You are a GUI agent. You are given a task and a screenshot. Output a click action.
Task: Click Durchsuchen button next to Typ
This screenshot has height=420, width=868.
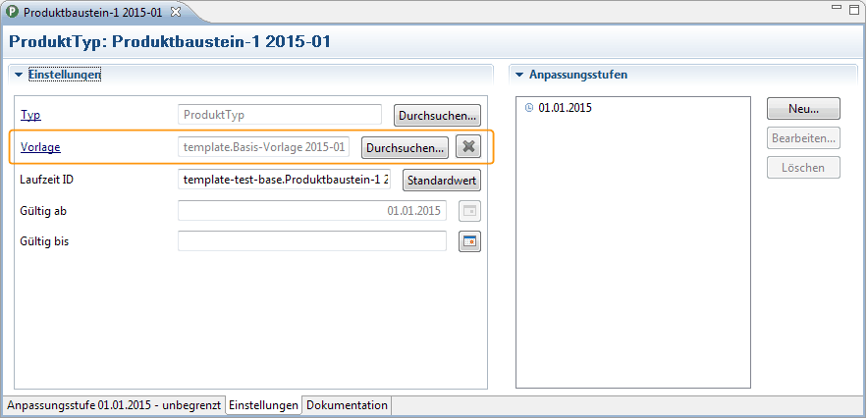click(437, 115)
